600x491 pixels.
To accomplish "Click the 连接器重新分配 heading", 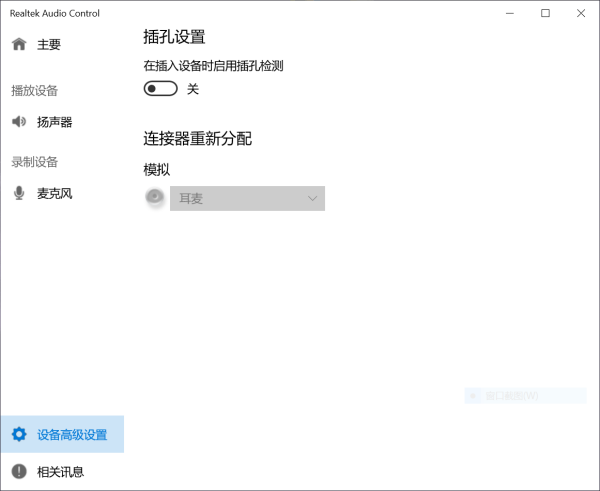I will [197, 139].
